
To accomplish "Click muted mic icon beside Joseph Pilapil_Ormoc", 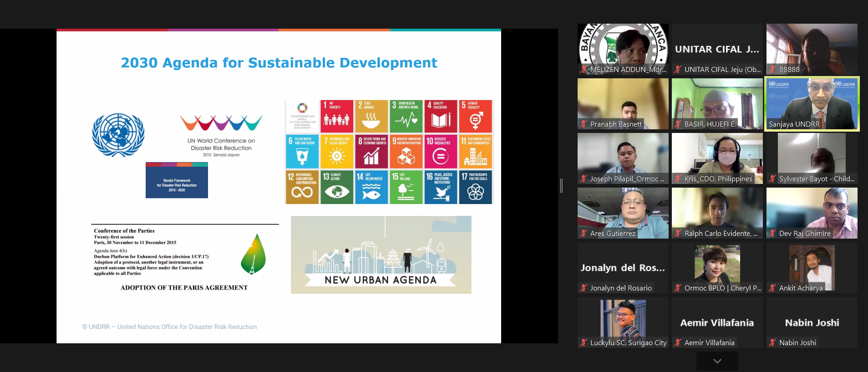I will pyautogui.click(x=584, y=179).
